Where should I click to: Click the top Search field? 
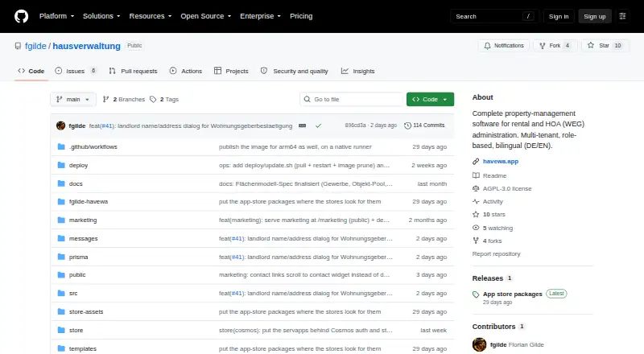(x=494, y=16)
